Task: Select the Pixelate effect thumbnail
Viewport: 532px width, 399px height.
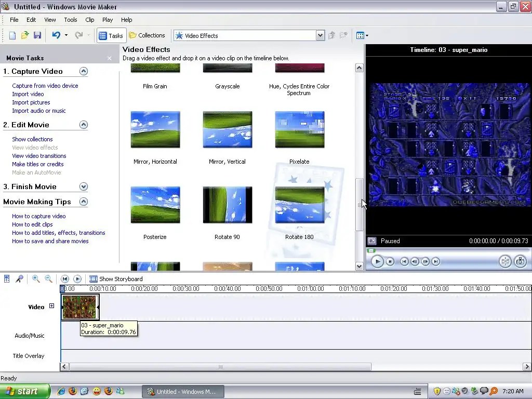Action: (x=300, y=129)
